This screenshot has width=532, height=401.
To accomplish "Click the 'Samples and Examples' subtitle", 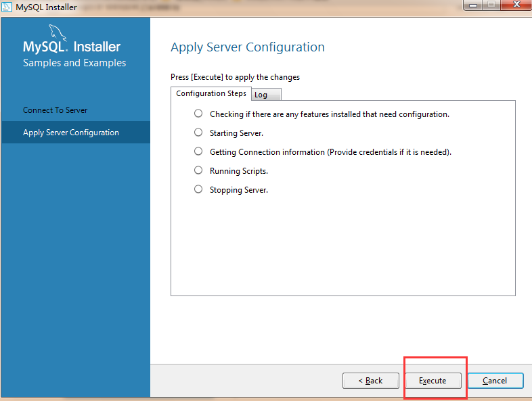I will click(x=74, y=63).
